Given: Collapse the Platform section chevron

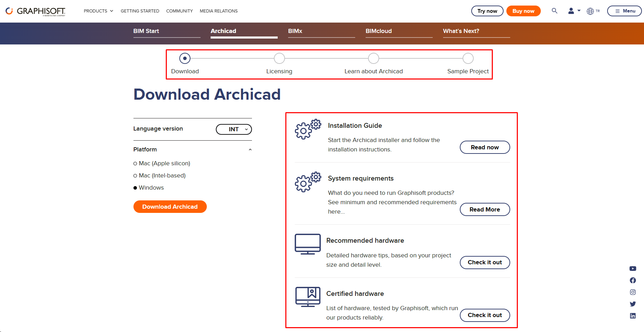Looking at the screenshot, I should (x=250, y=150).
